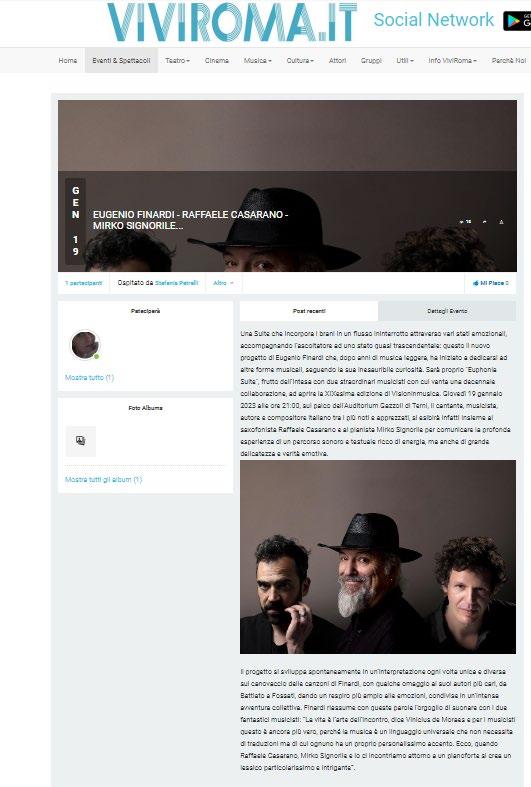531x787 pixels.
Task: Expand the Cultura menu
Action: click(x=300, y=60)
